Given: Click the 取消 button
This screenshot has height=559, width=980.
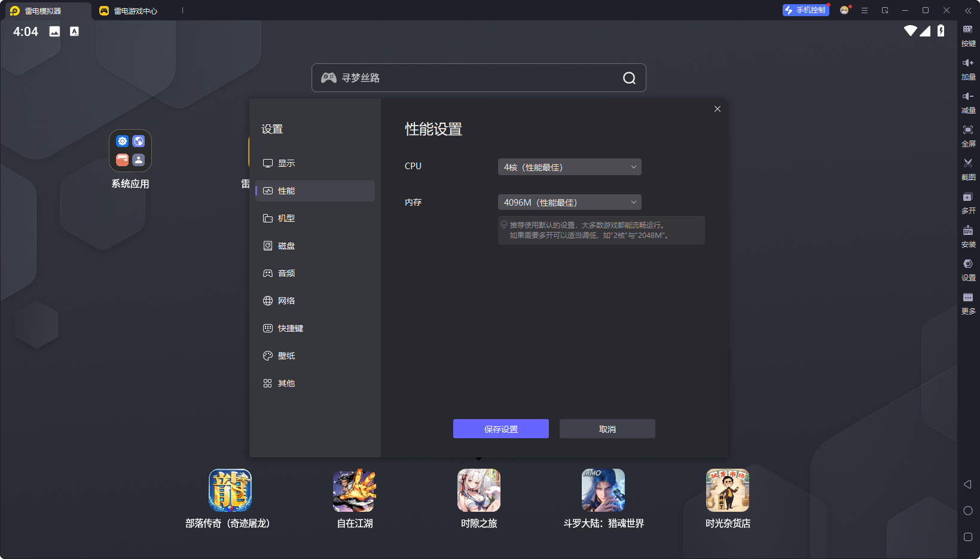Looking at the screenshot, I should click(607, 429).
